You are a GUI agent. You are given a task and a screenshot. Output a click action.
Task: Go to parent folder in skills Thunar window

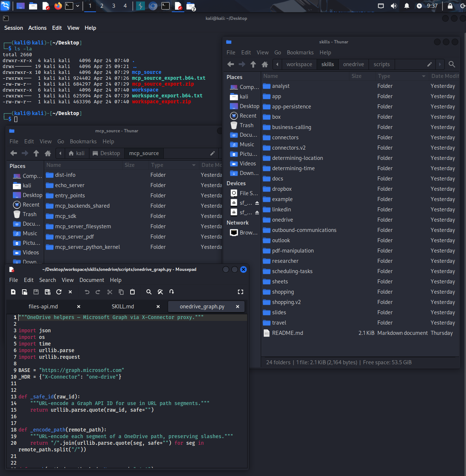253,64
